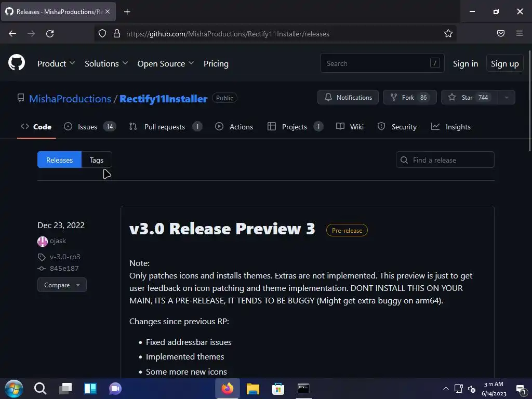
Task: Switch to the Issues tab
Action: tap(90, 127)
